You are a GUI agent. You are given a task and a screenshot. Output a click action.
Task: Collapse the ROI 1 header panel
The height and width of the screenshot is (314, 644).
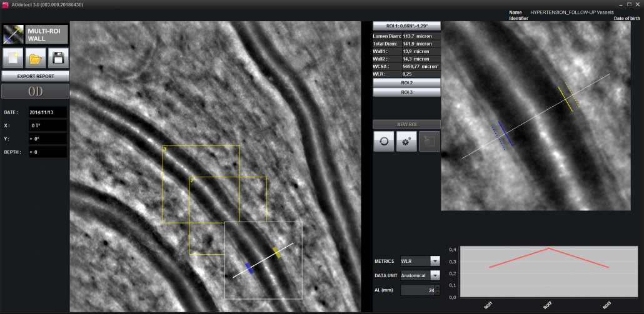(406, 26)
